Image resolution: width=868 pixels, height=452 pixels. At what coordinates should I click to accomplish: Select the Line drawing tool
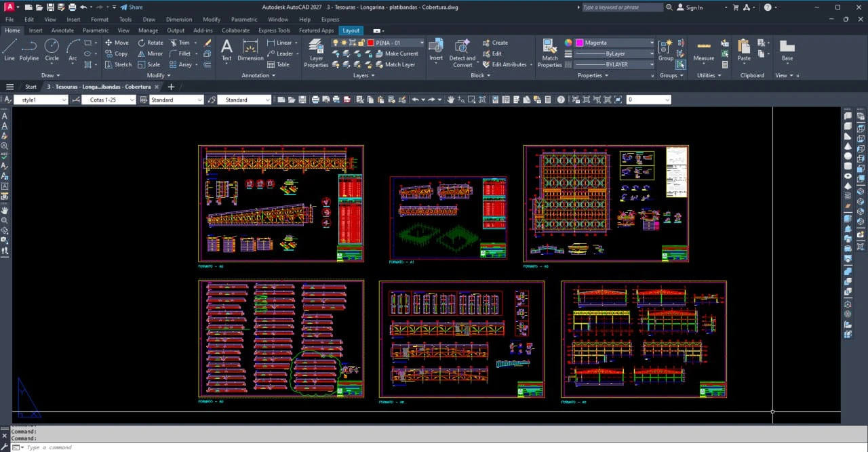(x=9, y=49)
